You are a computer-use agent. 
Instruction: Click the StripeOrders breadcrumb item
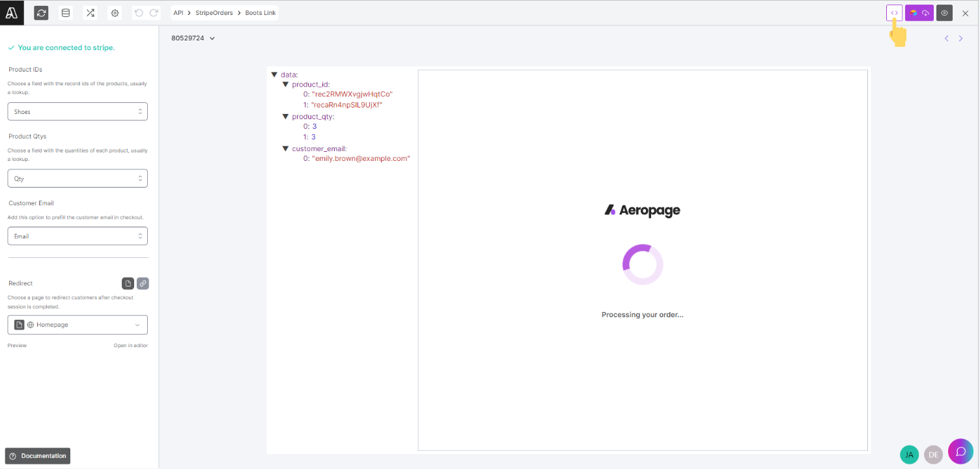214,13
